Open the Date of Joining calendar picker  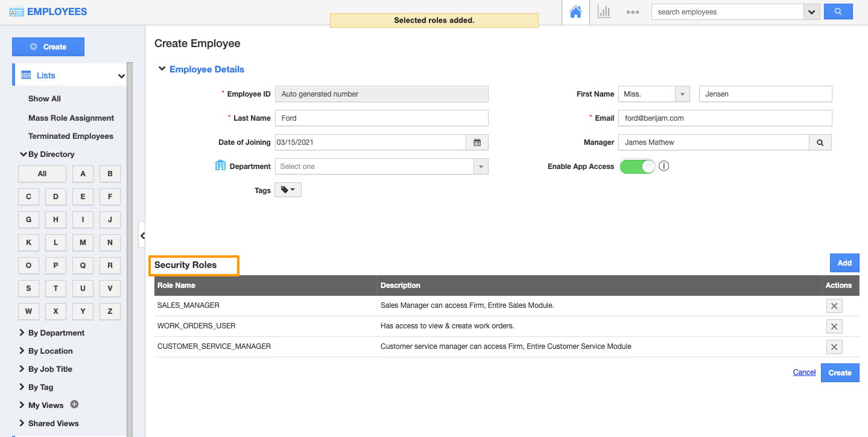click(x=477, y=142)
